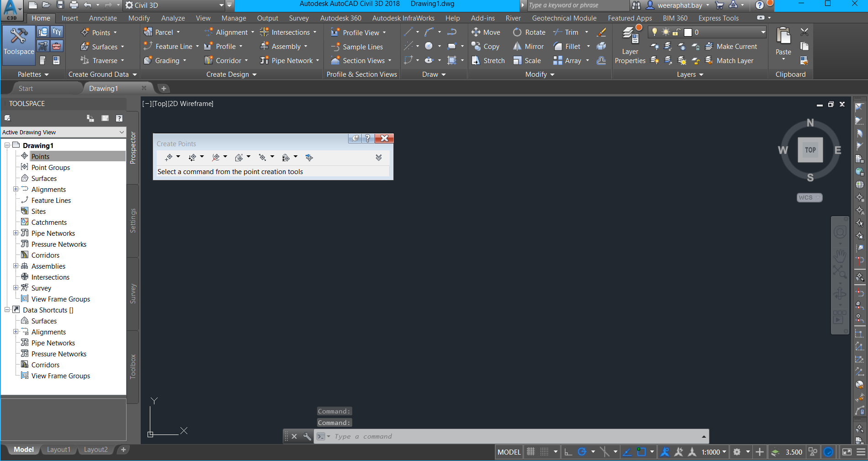Open the Civil 3D workspace dropdown

(x=175, y=5)
